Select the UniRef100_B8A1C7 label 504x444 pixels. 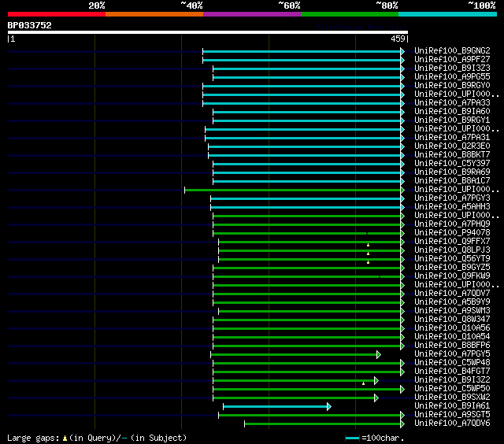click(x=452, y=180)
